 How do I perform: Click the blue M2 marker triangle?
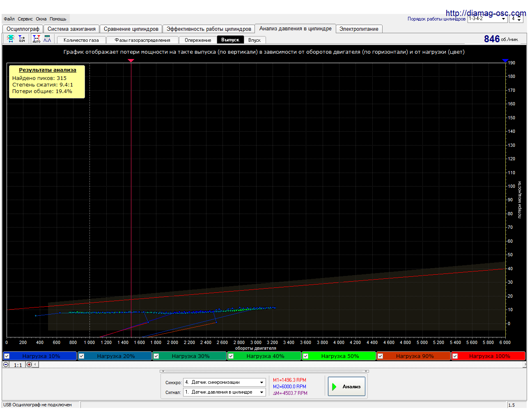pyautogui.click(x=505, y=61)
